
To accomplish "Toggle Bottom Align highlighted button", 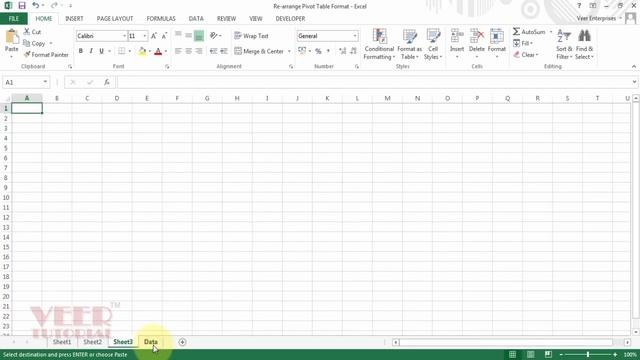I will pyautogui.click(x=199, y=36).
